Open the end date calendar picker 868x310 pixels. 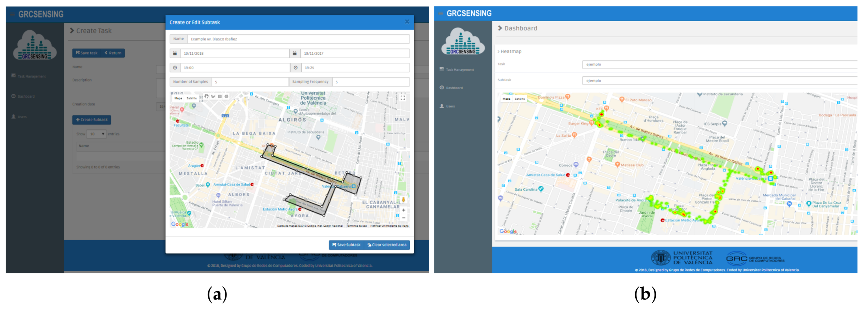click(295, 53)
